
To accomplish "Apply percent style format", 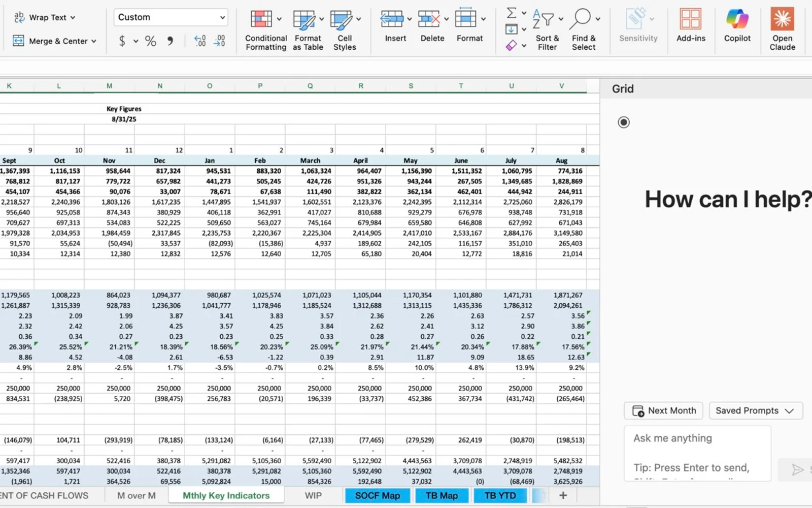I will coord(151,41).
